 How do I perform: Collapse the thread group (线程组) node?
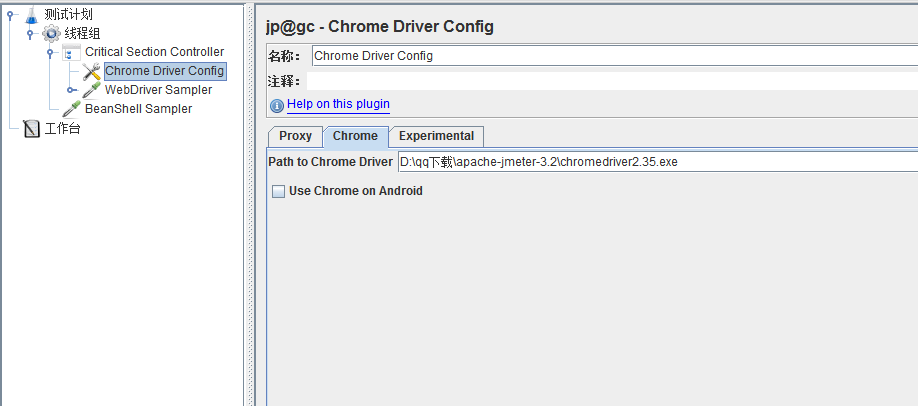tap(30, 34)
